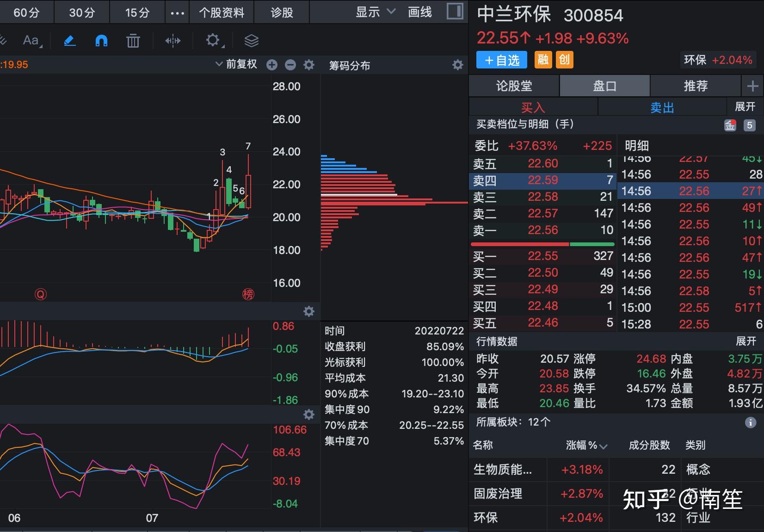Switch to 论股堂 tab
This screenshot has width=764, height=532.
[x=514, y=86]
